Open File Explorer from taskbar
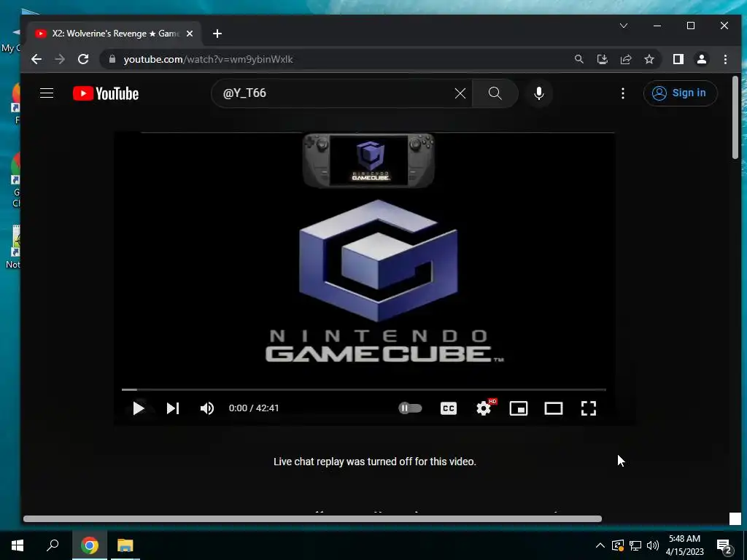 [x=125, y=545]
